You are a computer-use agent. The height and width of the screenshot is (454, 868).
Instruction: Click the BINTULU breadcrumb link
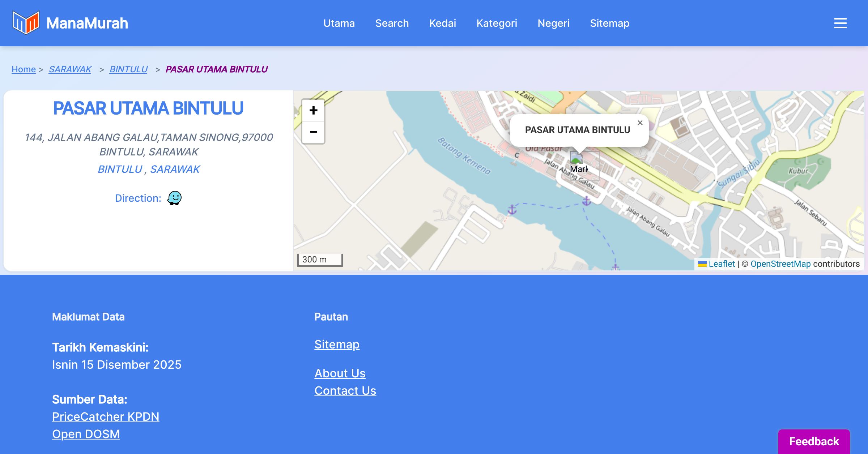pyautogui.click(x=128, y=69)
